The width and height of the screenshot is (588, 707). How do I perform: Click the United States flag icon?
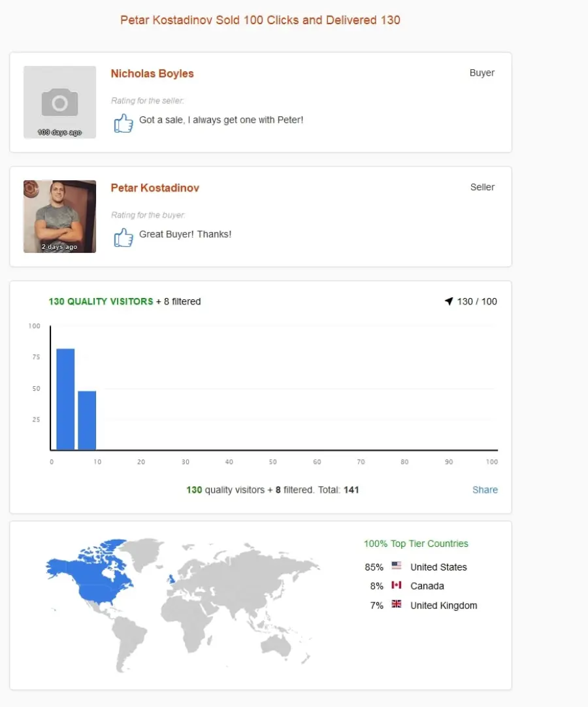[x=397, y=565]
